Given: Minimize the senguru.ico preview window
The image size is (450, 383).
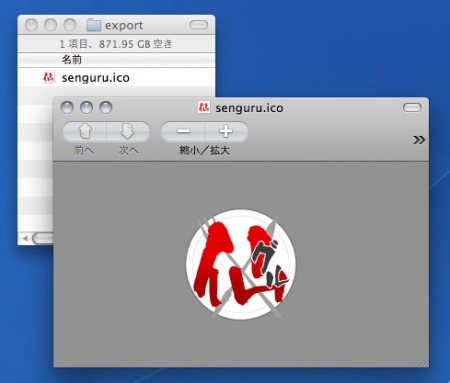Looking at the screenshot, I should click(x=87, y=108).
